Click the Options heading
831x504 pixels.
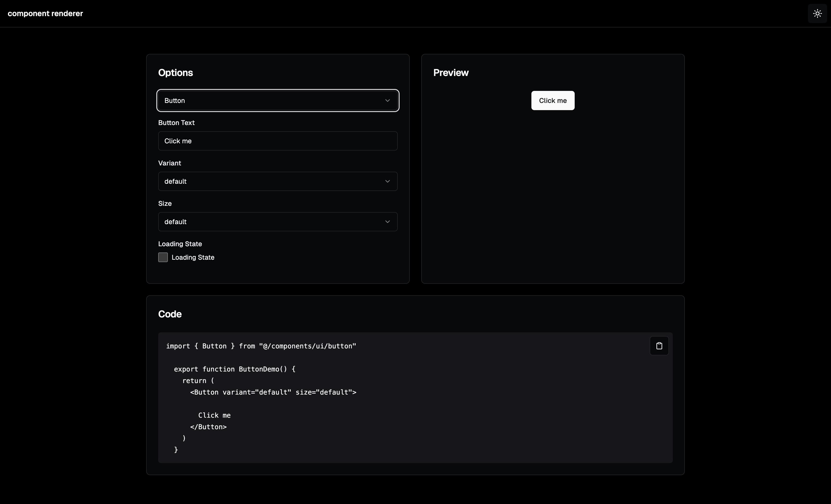(x=175, y=73)
